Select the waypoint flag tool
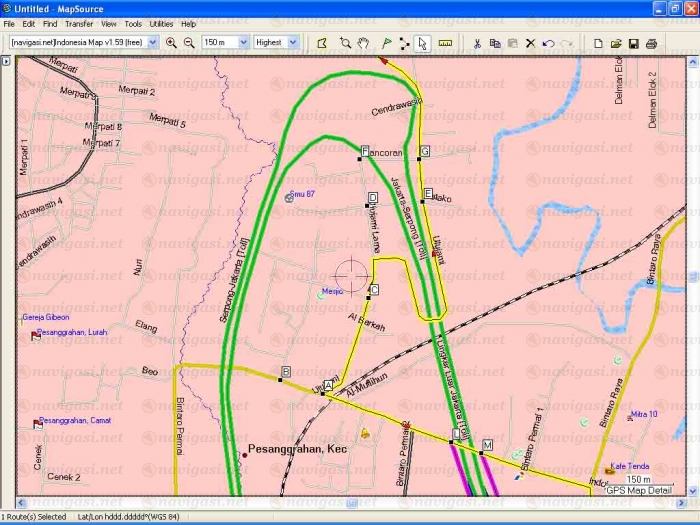This screenshot has height=525, width=700. [x=386, y=43]
